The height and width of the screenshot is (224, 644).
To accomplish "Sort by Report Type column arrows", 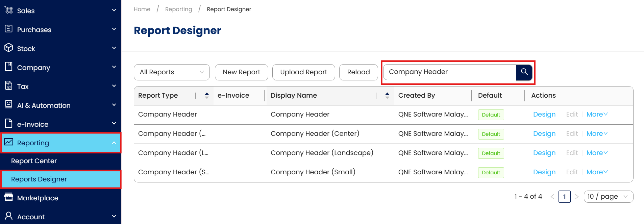I will pos(207,96).
